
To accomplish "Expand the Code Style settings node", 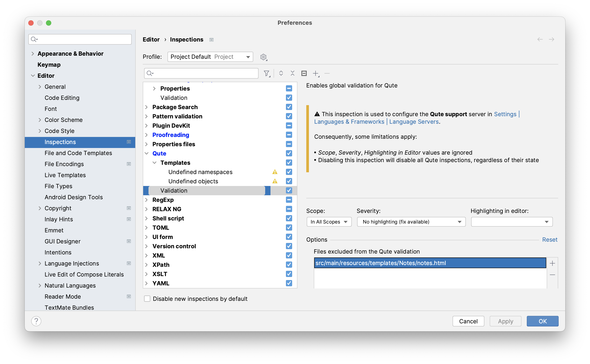I will pos(40,131).
